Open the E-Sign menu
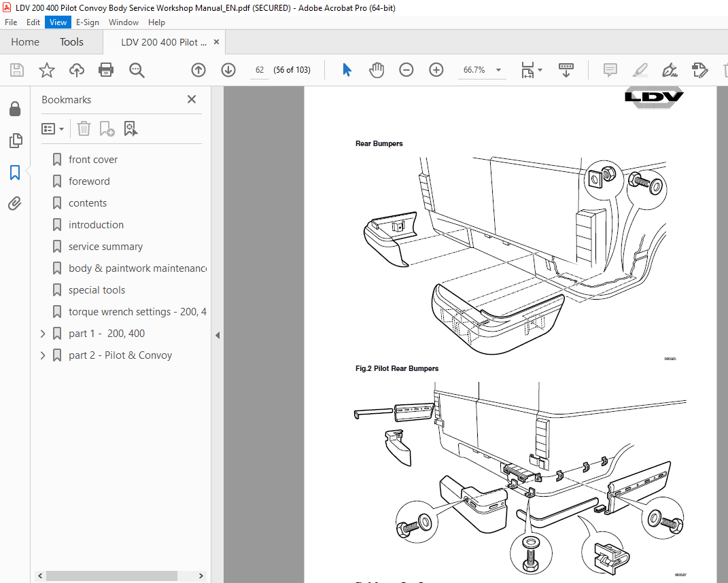728x583 pixels. click(x=88, y=22)
